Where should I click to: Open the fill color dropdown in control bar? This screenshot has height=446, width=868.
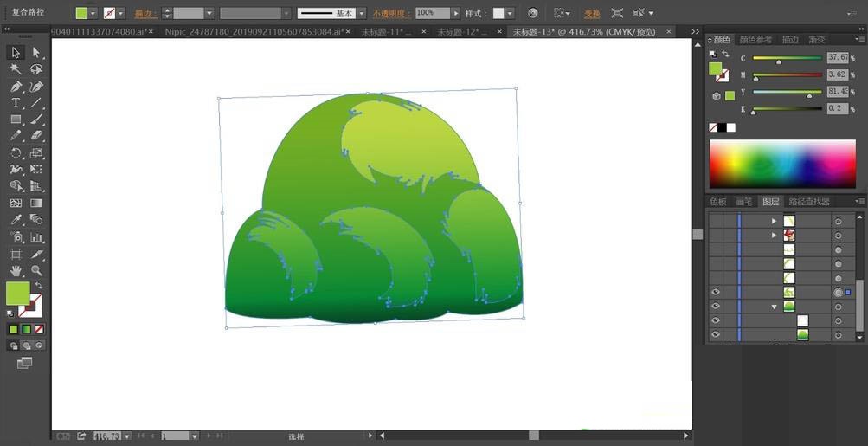point(93,14)
